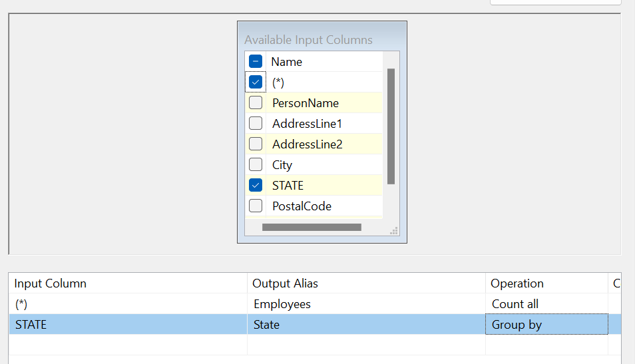
Task: Click the Input Column header
Action: pyautogui.click(x=128, y=283)
